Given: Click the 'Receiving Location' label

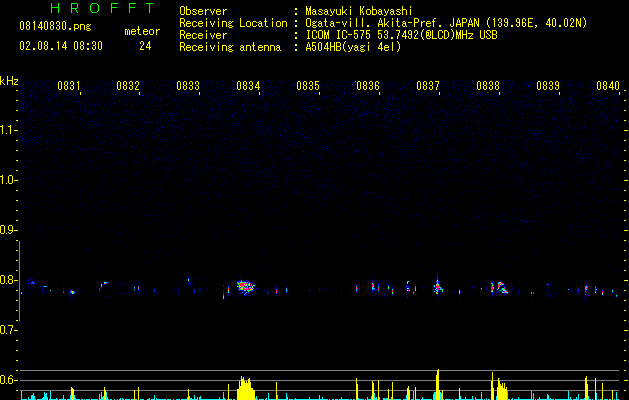Looking at the screenshot, I should pyautogui.click(x=233, y=23).
